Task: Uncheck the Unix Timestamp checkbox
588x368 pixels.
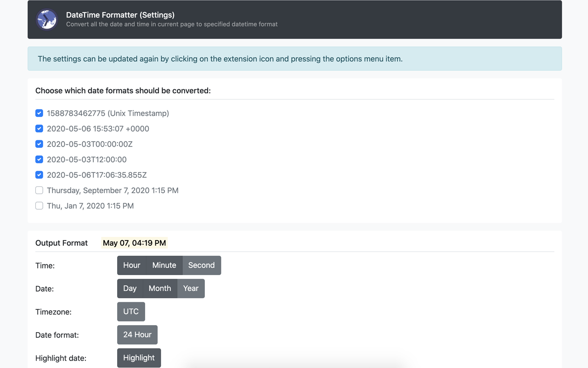Action: [39, 113]
